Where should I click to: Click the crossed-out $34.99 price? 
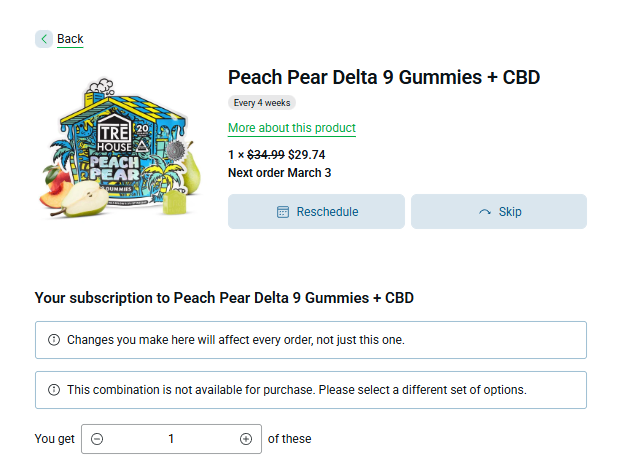pyautogui.click(x=264, y=155)
